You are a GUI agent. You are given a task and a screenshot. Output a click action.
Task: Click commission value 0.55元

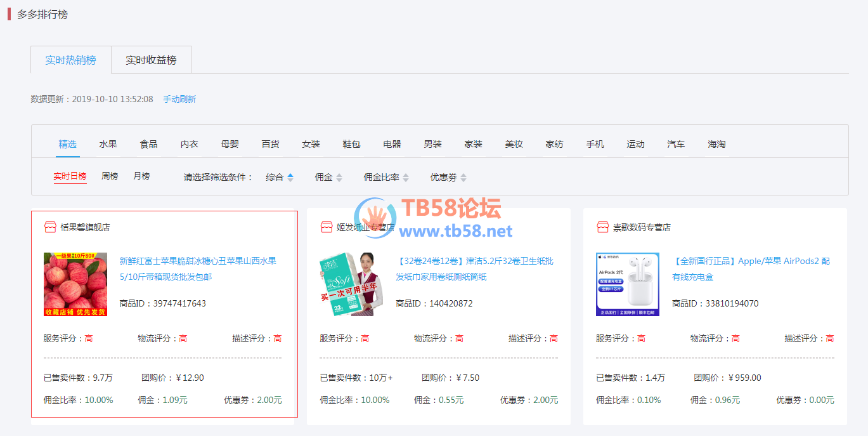451,400
